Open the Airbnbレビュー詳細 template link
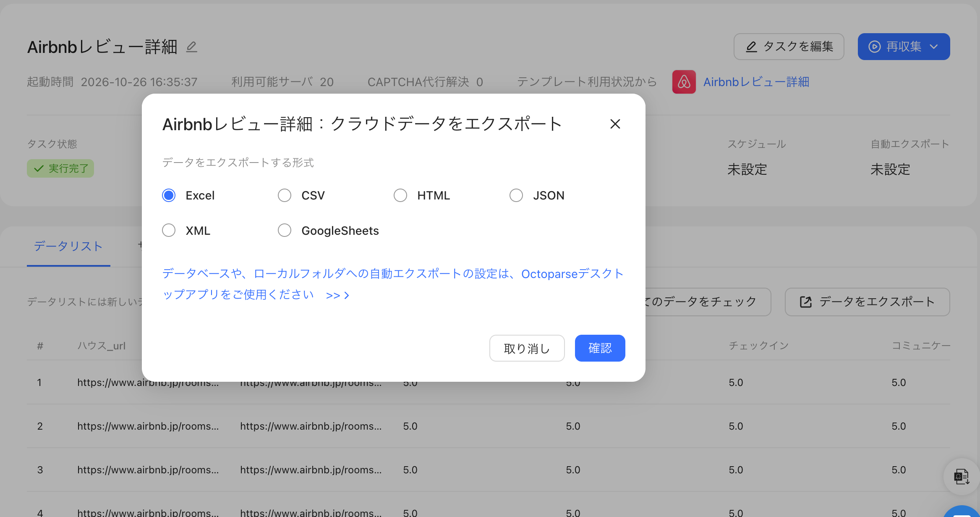This screenshot has width=980, height=517. (x=756, y=82)
